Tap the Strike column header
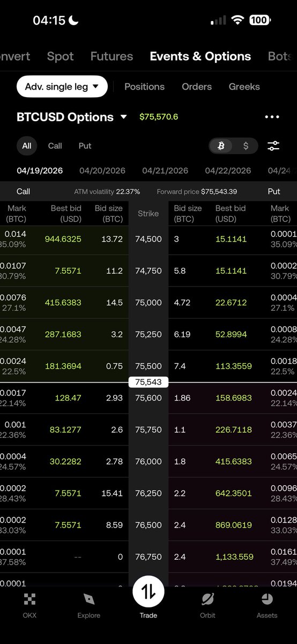This screenshot has height=644, width=297. [148, 213]
